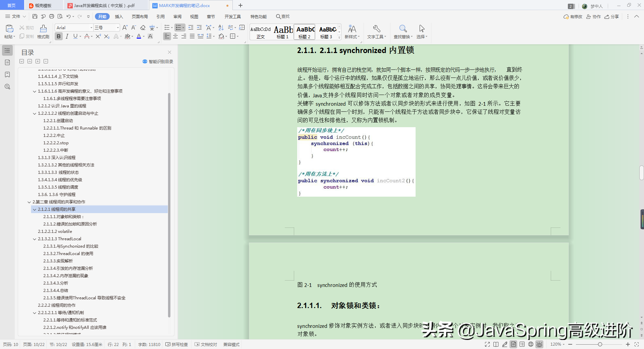Open the 页面布局 ribbon tab
This screenshot has height=349, width=644.
(140, 16)
